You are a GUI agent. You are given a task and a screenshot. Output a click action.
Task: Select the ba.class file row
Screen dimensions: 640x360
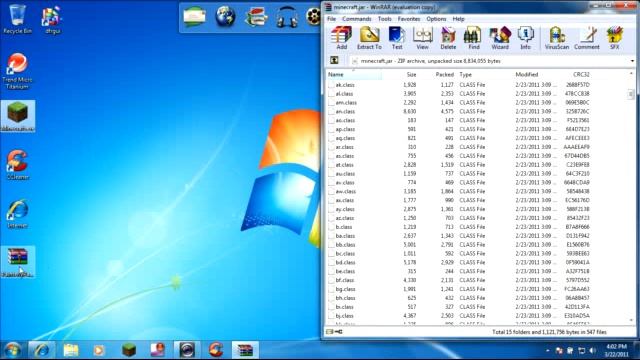coord(459,236)
